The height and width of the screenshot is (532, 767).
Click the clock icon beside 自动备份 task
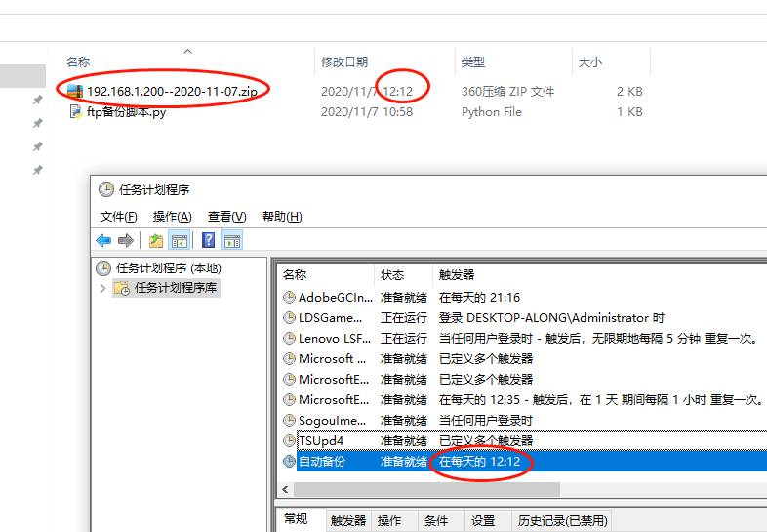289,461
